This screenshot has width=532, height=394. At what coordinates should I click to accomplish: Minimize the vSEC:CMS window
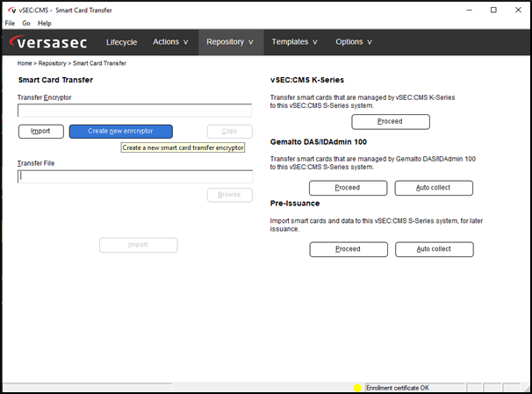tap(470, 11)
